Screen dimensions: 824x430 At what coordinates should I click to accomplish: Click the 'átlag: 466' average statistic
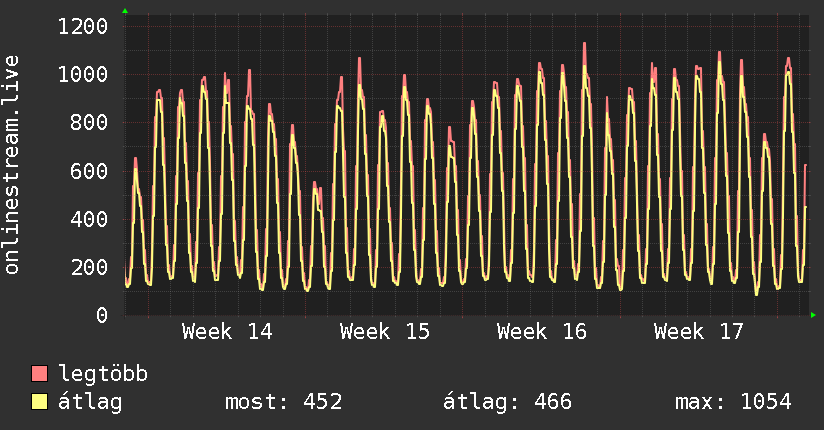(x=507, y=403)
